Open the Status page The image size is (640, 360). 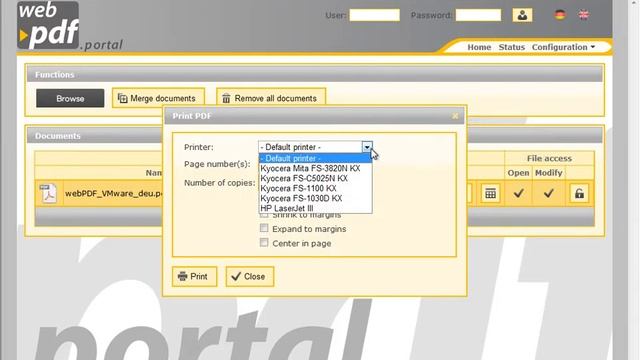(x=511, y=47)
